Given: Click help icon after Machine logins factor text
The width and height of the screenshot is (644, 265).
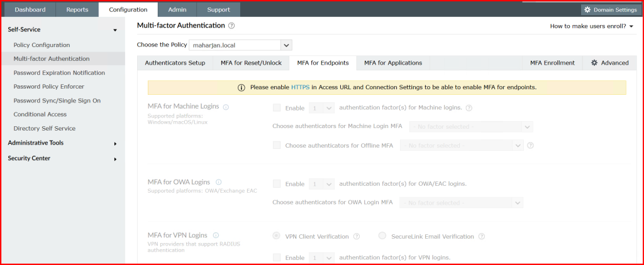Looking at the screenshot, I should (x=469, y=108).
